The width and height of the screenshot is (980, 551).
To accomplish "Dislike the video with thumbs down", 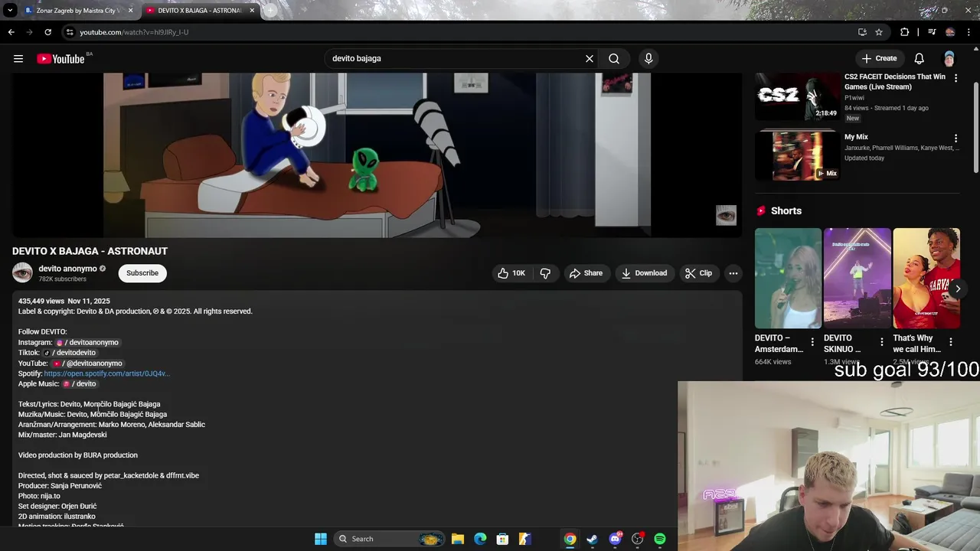I will coord(545,273).
